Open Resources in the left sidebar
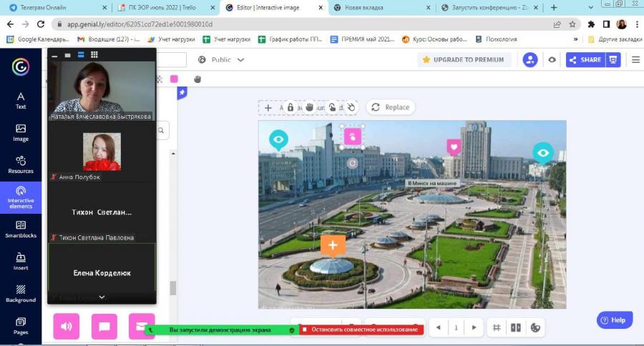The height and width of the screenshot is (346, 644). [x=21, y=164]
